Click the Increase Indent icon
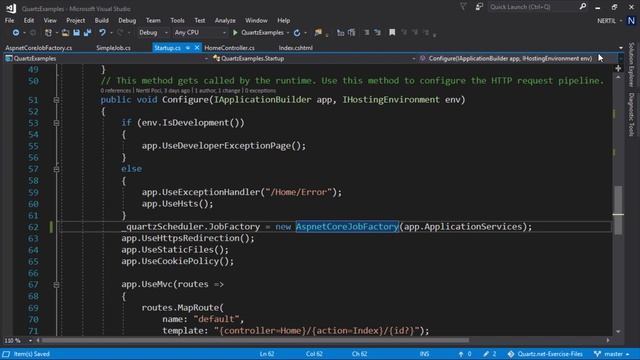Image resolution: width=640 pixels, height=360 pixels. (351, 33)
